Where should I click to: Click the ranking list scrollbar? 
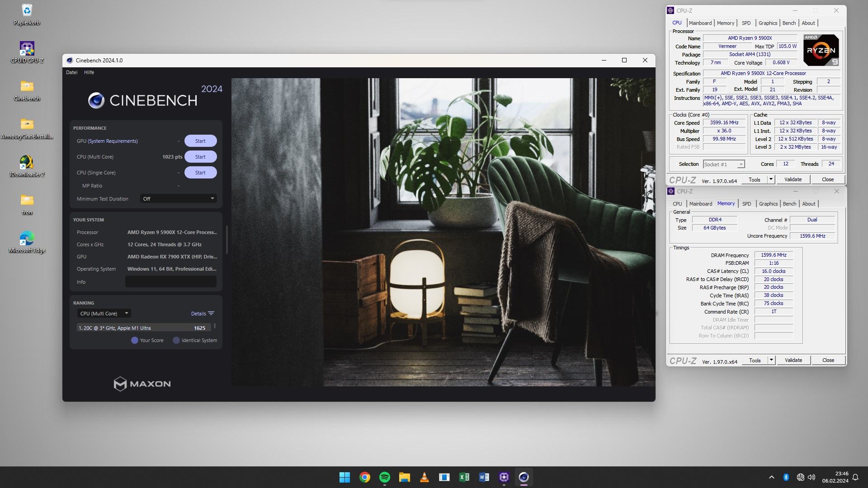click(x=215, y=326)
